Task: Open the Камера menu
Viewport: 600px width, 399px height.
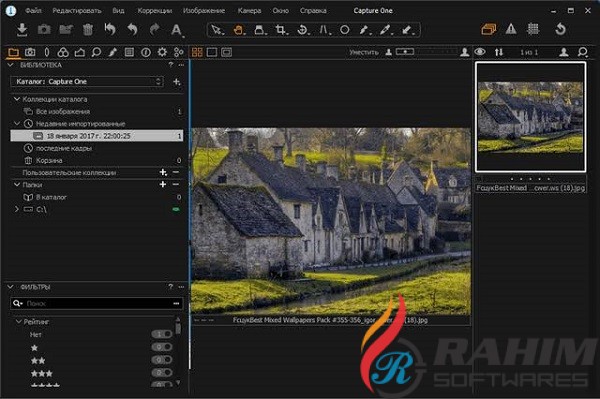Action: 249,11
